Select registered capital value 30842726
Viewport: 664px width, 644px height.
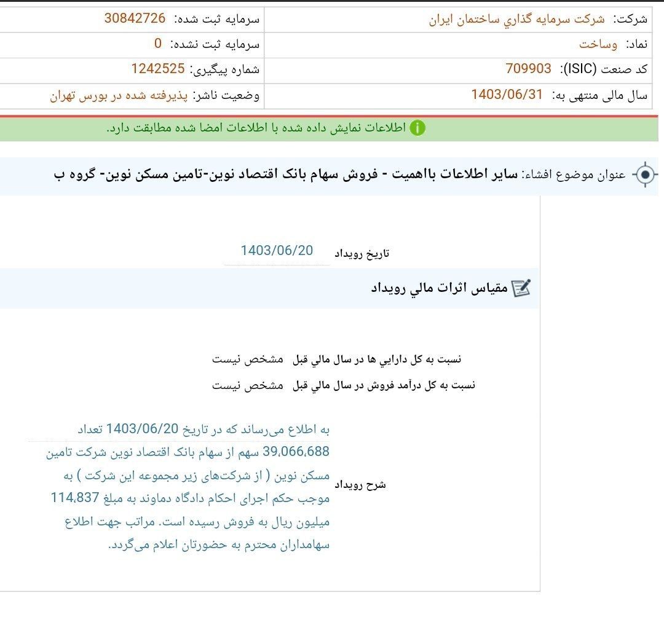coord(135,18)
